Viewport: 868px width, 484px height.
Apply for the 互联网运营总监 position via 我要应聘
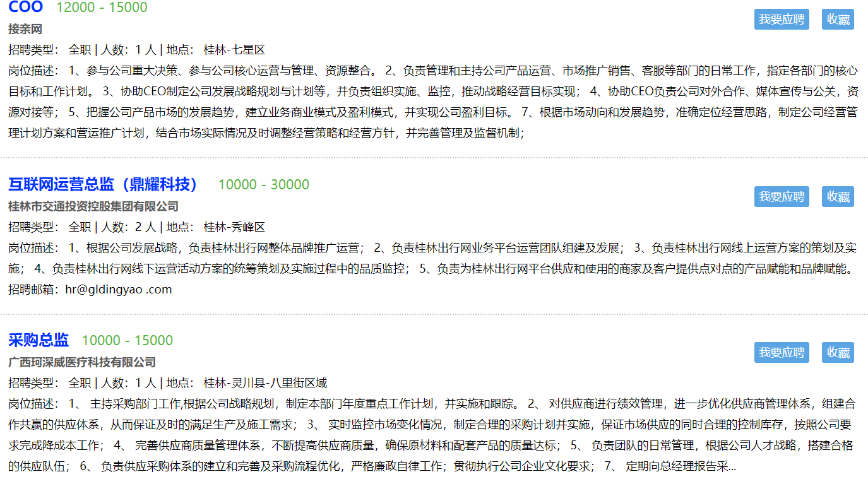(782, 196)
